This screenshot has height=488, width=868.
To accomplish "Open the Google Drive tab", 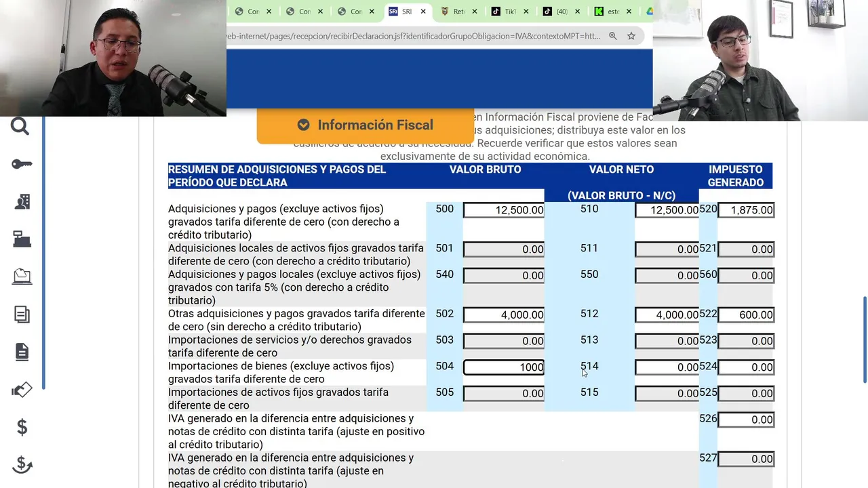I will pyautogui.click(x=648, y=12).
